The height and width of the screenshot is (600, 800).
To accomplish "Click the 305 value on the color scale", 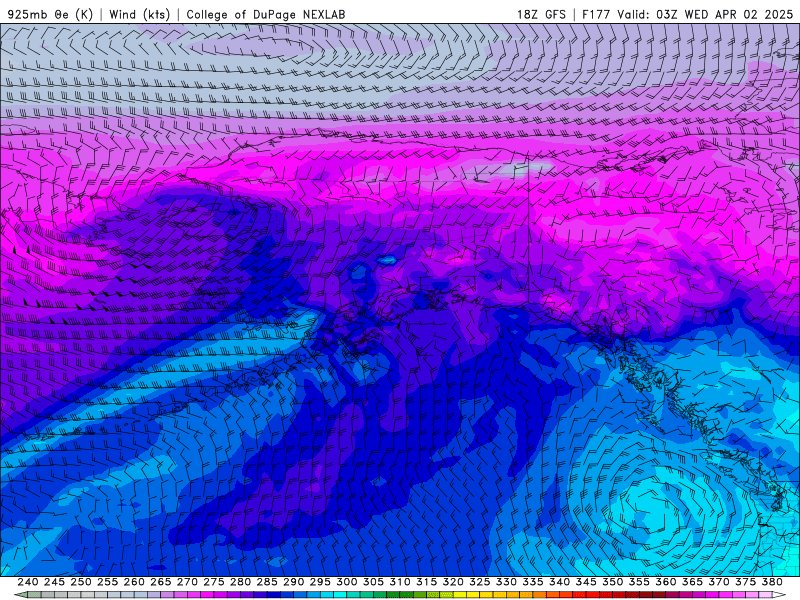I will click(373, 582).
